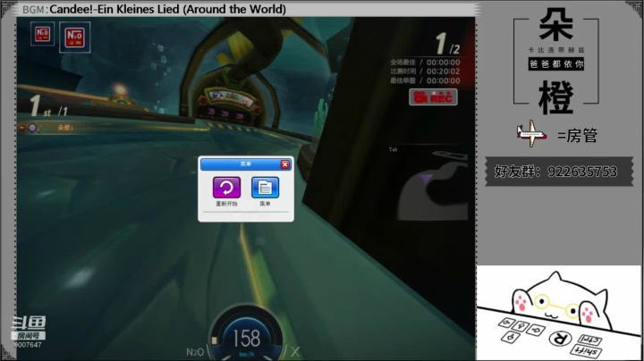Click the airplane icon beside =房管
The image size is (644, 361).
(531, 134)
